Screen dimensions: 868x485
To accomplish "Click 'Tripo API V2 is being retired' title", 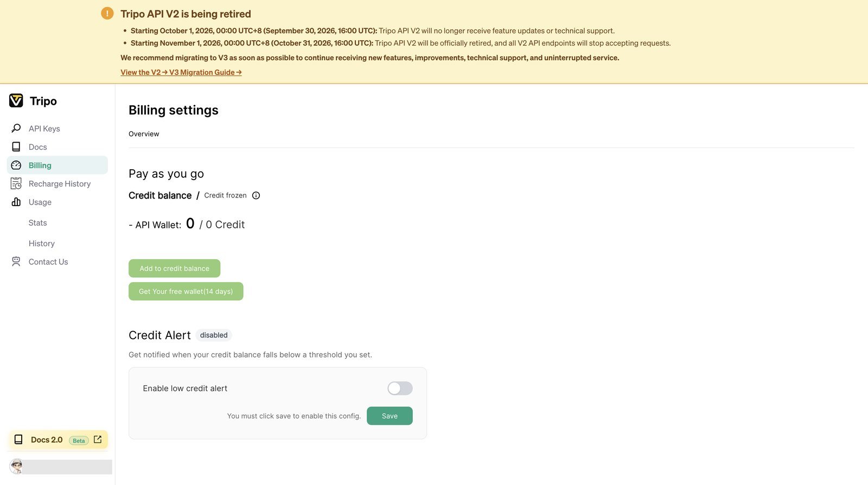I will (x=186, y=14).
